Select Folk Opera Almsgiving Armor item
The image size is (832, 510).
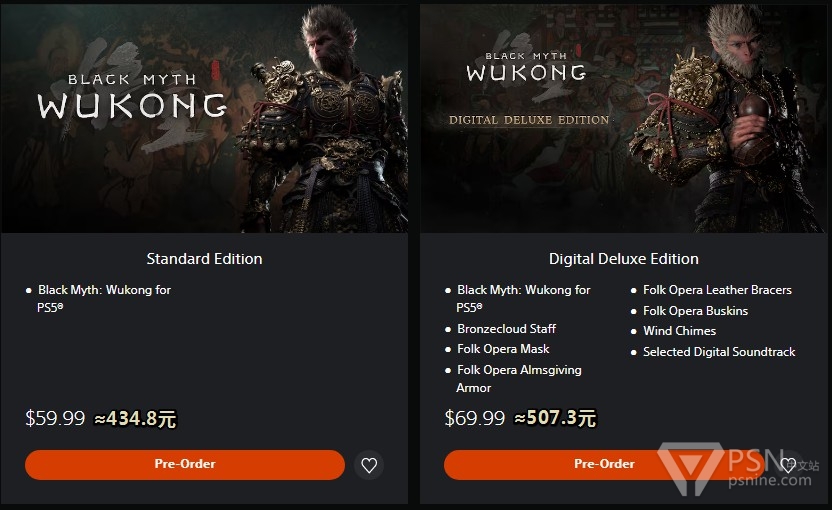tap(519, 379)
